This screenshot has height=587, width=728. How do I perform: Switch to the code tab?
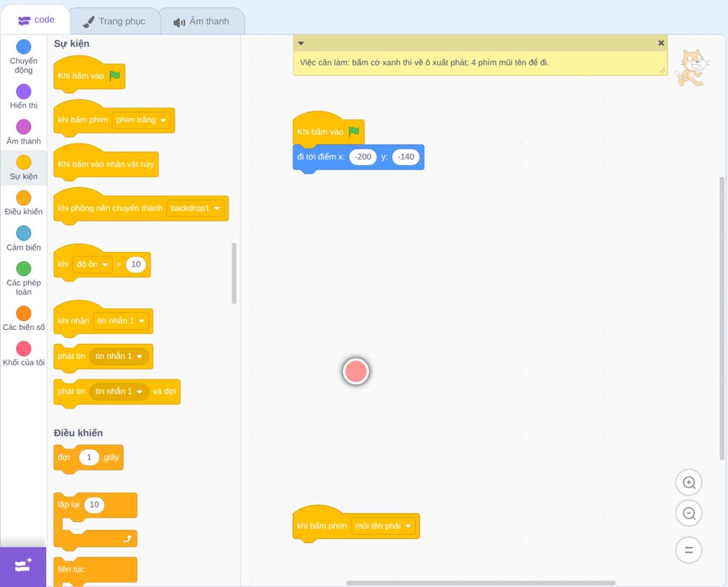36,20
